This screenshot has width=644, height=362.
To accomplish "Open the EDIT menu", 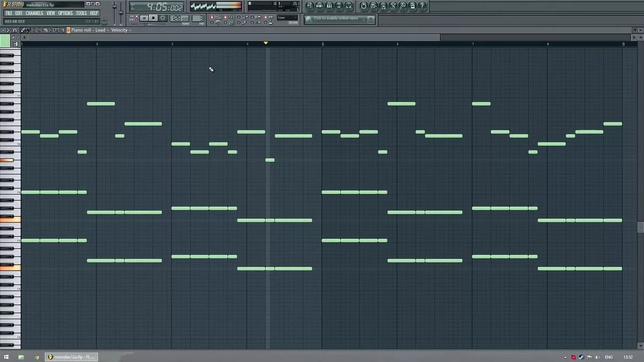I will (19, 13).
